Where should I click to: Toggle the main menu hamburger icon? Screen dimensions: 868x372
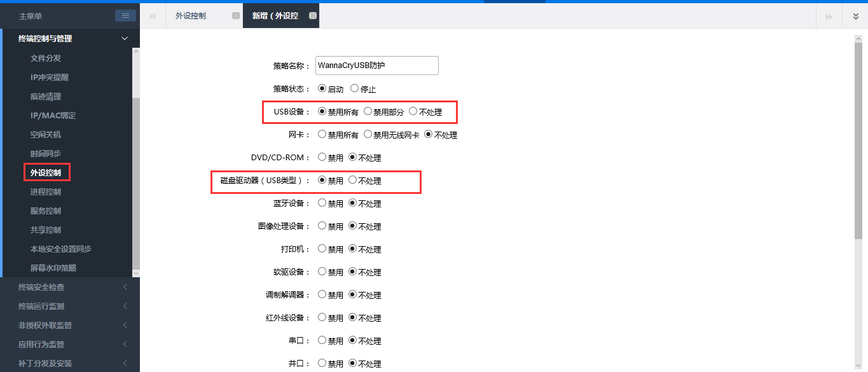[x=125, y=16]
